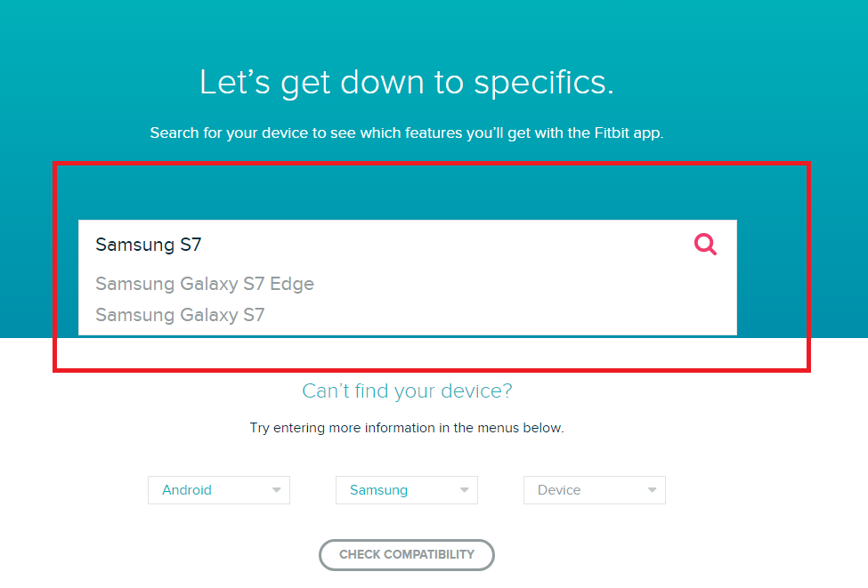The image size is (868, 588).
Task: Click the Android dropdown arrow
Action: coord(276,490)
